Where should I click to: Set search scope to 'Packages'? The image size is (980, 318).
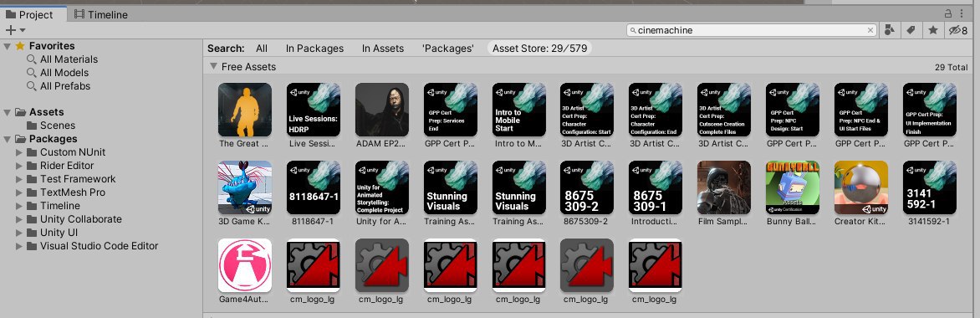tap(447, 49)
